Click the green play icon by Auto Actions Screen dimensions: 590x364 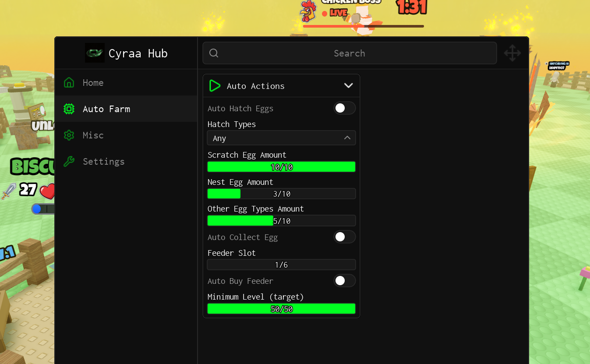click(x=215, y=86)
